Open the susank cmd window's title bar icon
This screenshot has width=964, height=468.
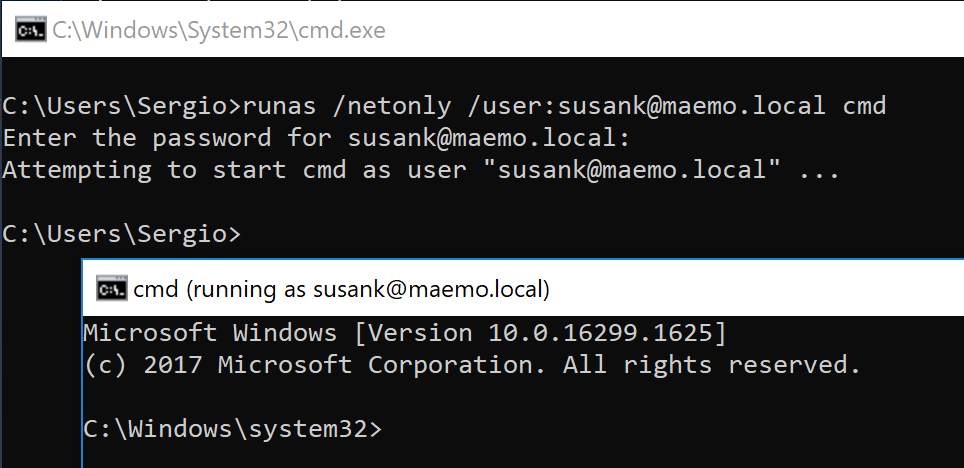111,290
